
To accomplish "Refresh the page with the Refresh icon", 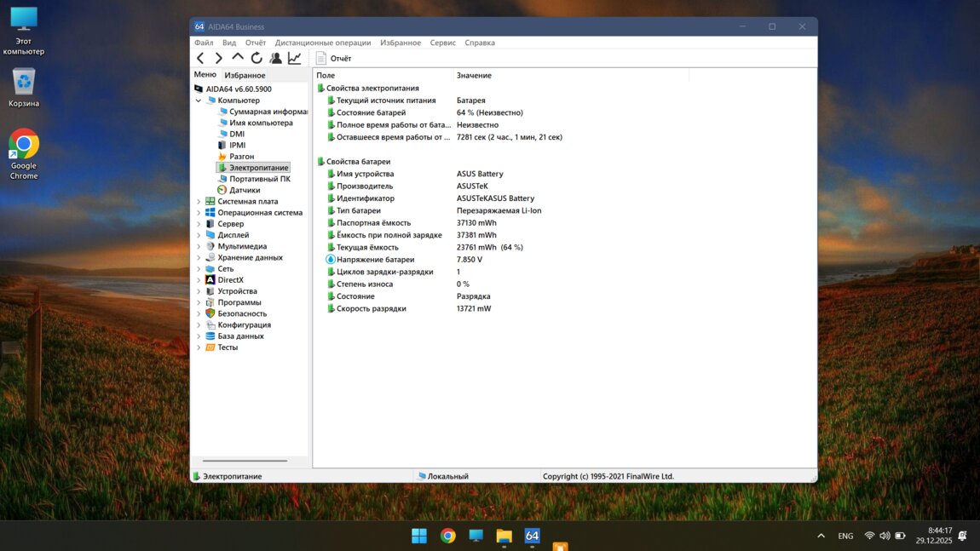I will (x=257, y=58).
